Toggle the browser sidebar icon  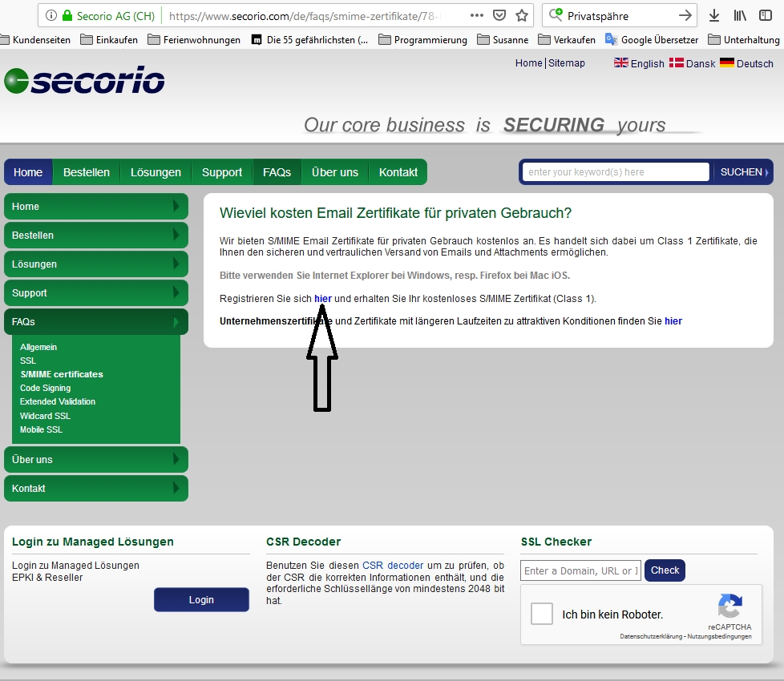coord(765,15)
